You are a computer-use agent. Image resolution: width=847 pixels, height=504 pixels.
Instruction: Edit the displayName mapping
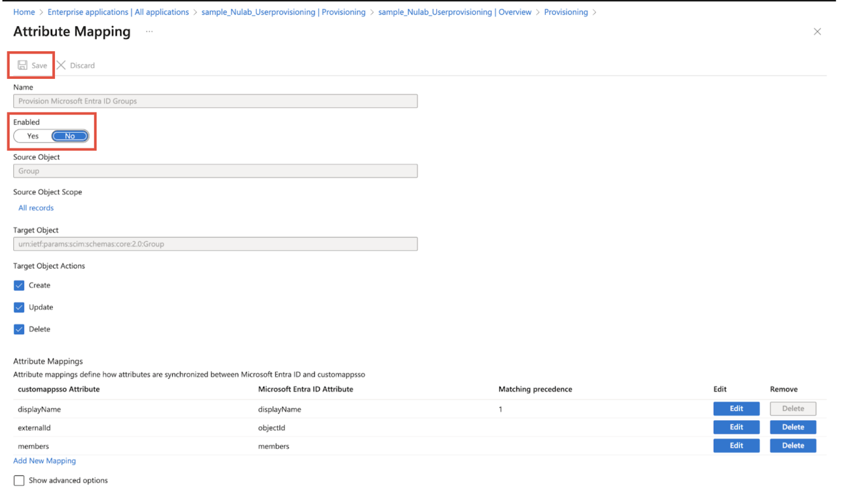(736, 409)
